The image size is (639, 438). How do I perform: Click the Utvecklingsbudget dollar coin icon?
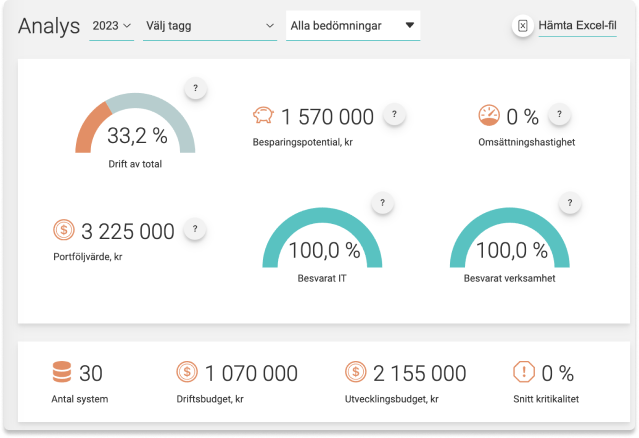point(355,373)
